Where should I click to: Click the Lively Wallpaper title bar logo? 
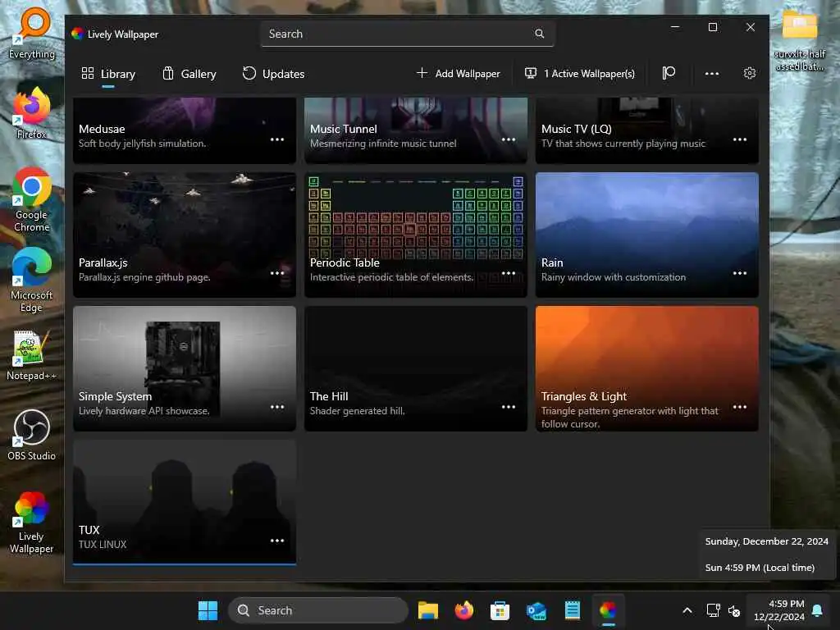click(78, 34)
